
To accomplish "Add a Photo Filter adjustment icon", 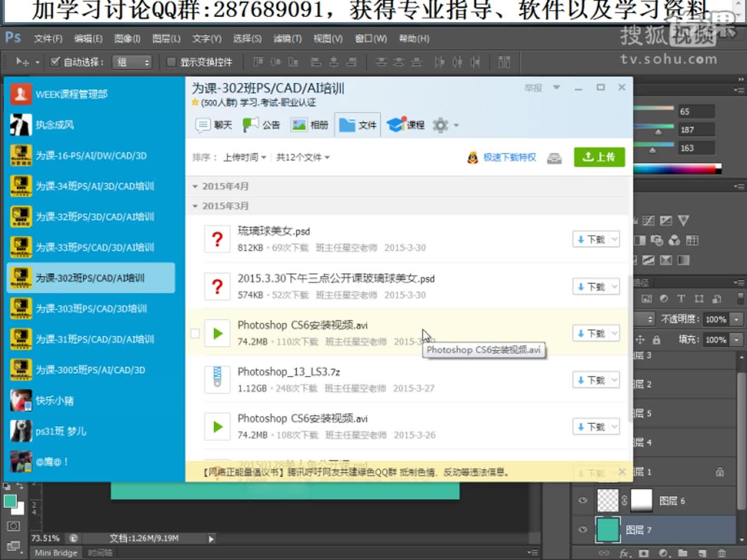I will [657, 241].
